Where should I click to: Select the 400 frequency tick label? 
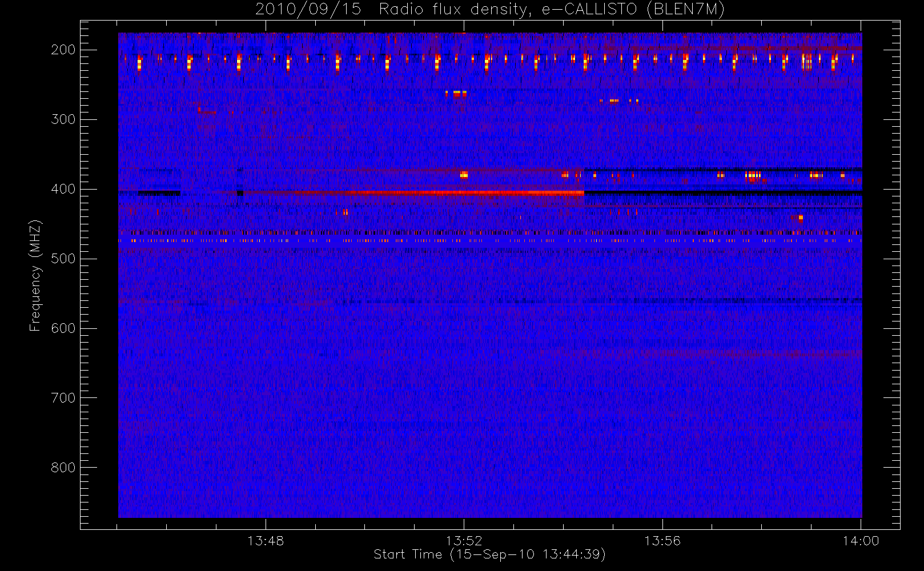point(63,189)
